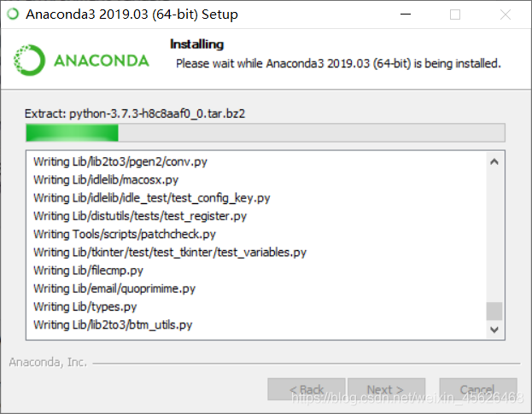The image size is (532, 414).
Task: Click the Anaconda icon in title bar
Action: [x=13, y=15]
